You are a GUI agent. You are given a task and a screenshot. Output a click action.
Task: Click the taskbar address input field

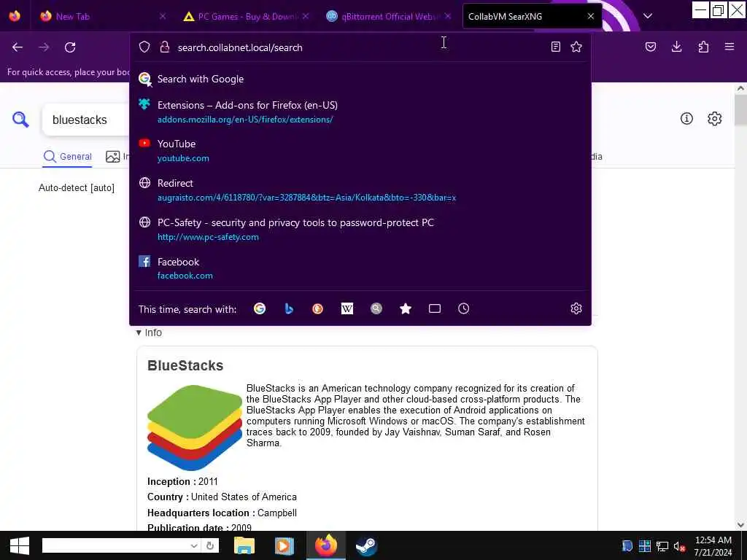pyautogui.click(x=116, y=545)
